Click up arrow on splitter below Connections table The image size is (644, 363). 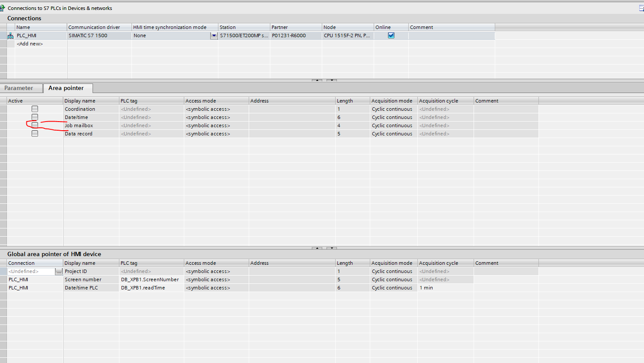pyautogui.click(x=317, y=80)
